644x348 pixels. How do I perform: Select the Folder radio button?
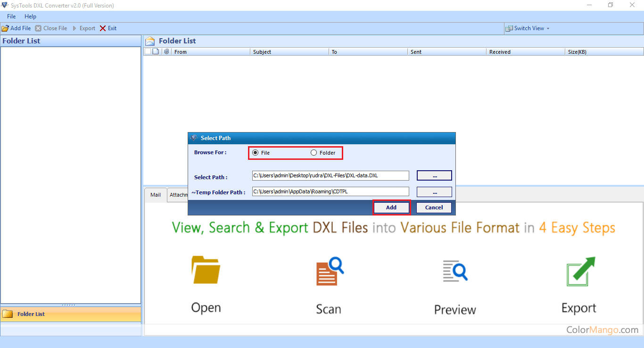[x=314, y=153]
